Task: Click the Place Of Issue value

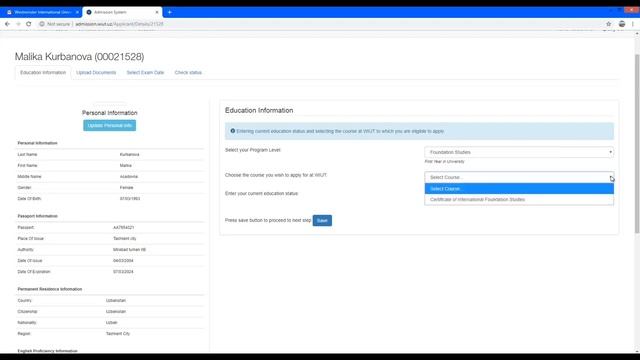Action: [x=124, y=238]
